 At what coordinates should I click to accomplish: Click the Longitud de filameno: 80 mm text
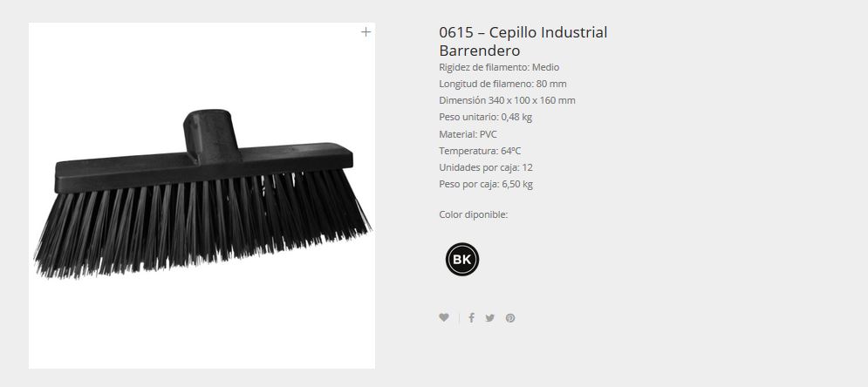(x=502, y=84)
